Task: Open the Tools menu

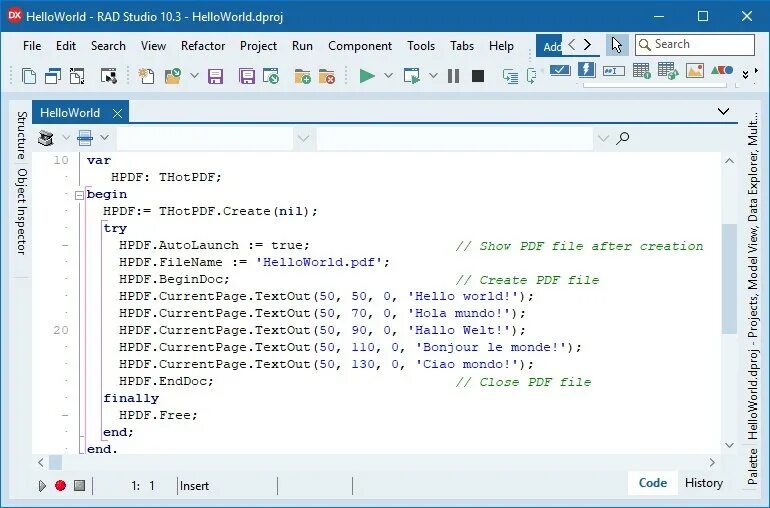Action: [421, 46]
